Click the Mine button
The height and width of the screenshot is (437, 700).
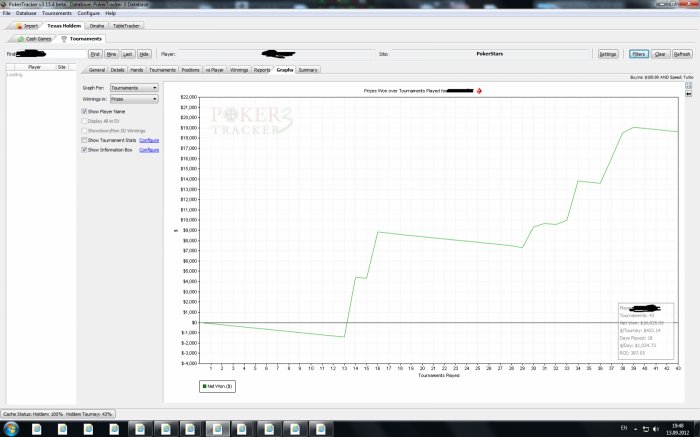point(112,54)
